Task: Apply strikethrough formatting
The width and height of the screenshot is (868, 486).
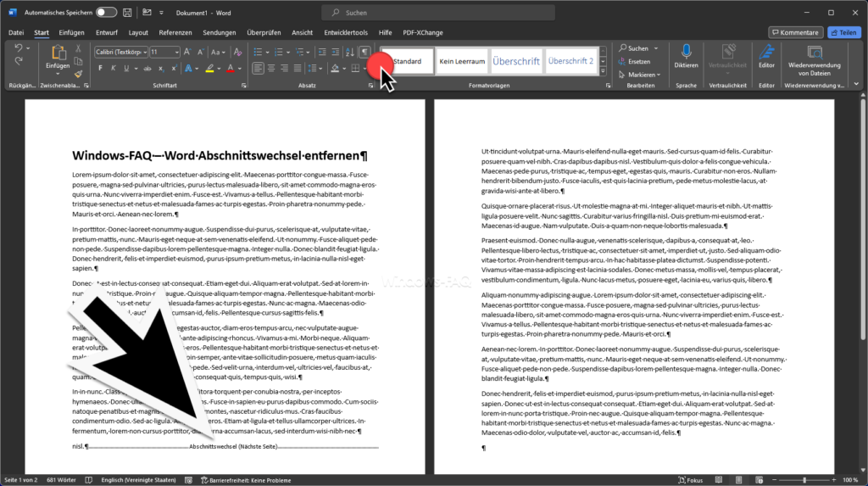Action: [147, 69]
